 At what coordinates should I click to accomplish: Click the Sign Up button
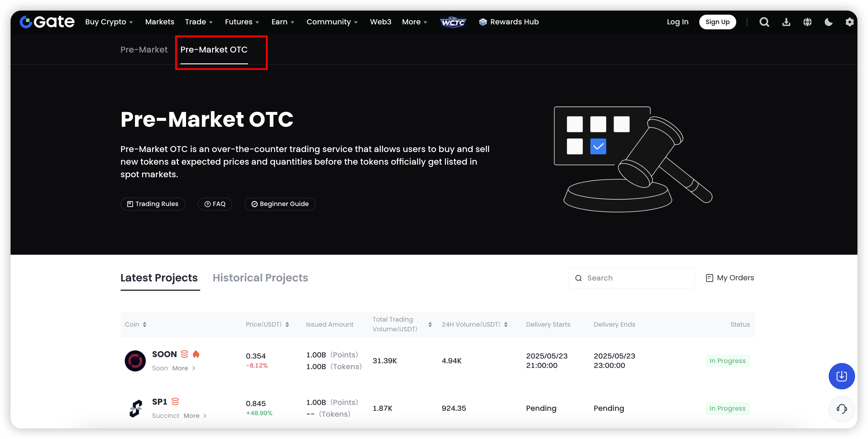pyautogui.click(x=717, y=22)
